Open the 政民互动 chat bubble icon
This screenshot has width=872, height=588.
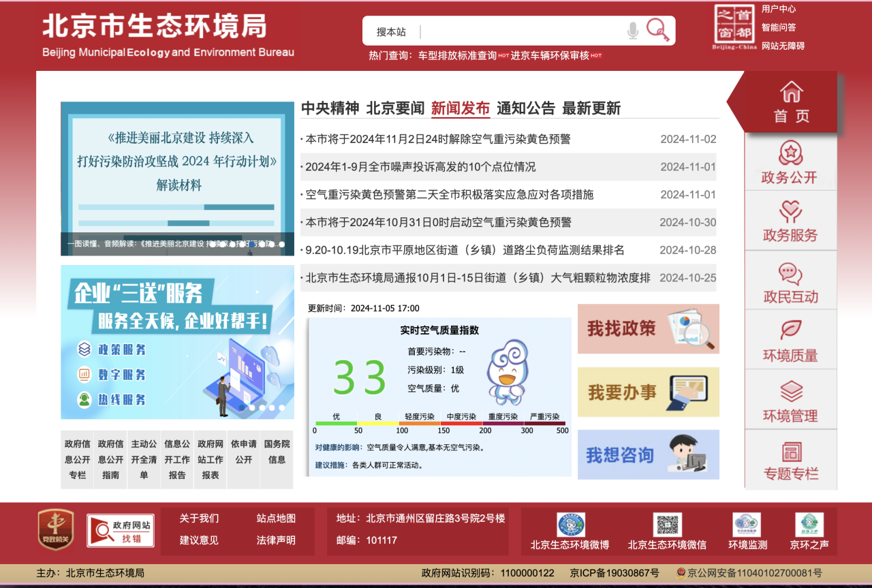(x=790, y=273)
